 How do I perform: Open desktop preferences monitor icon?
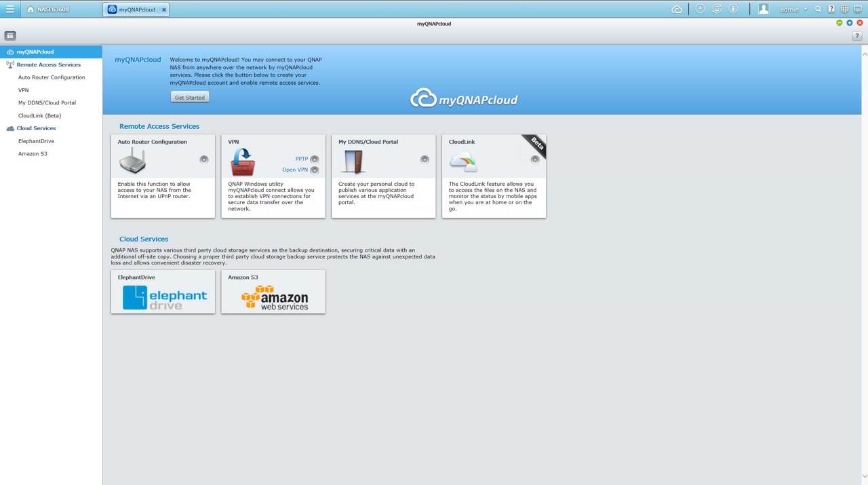tap(858, 9)
